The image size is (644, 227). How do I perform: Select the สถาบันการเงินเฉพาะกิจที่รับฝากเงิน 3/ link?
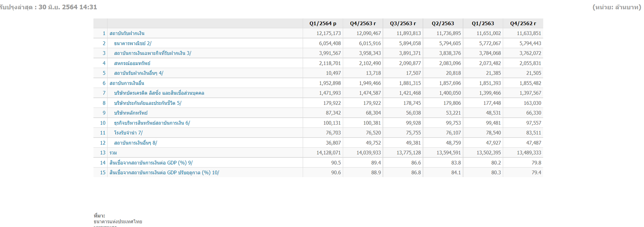point(152,53)
